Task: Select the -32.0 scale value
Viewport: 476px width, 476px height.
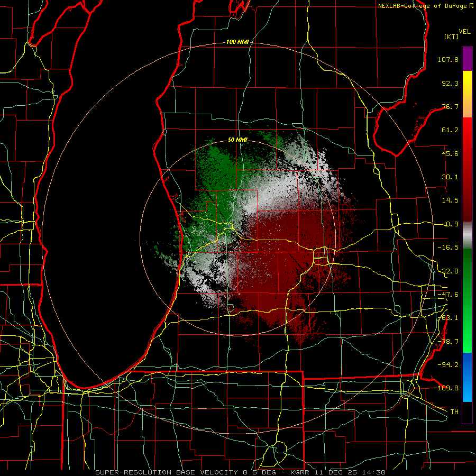Action: [x=448, y=271]
